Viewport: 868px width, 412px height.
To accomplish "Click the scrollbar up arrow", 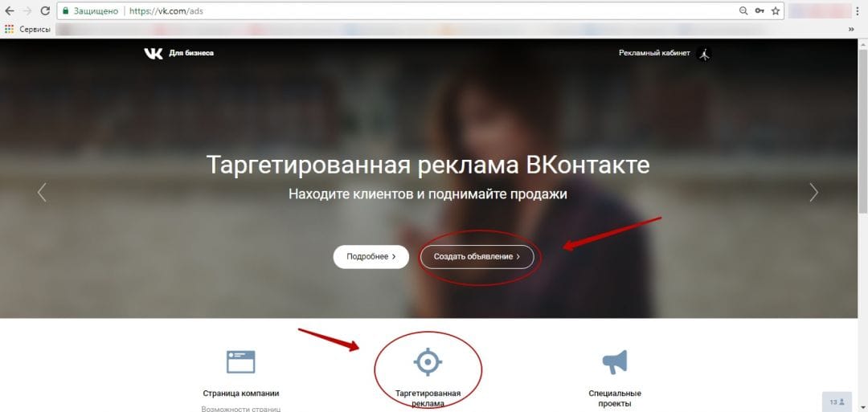I will click(863, 43).
